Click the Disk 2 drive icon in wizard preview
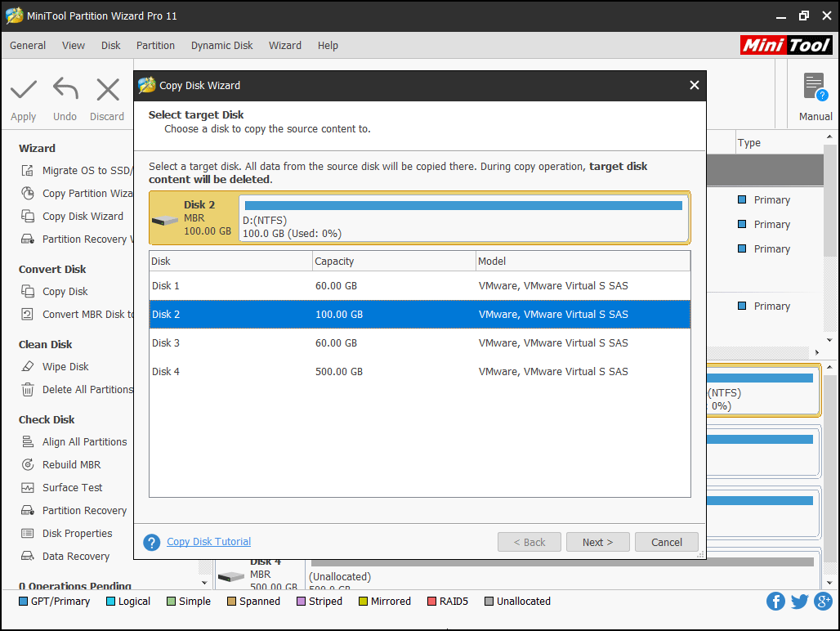The image size is (840, 631). tap(165, 220)
